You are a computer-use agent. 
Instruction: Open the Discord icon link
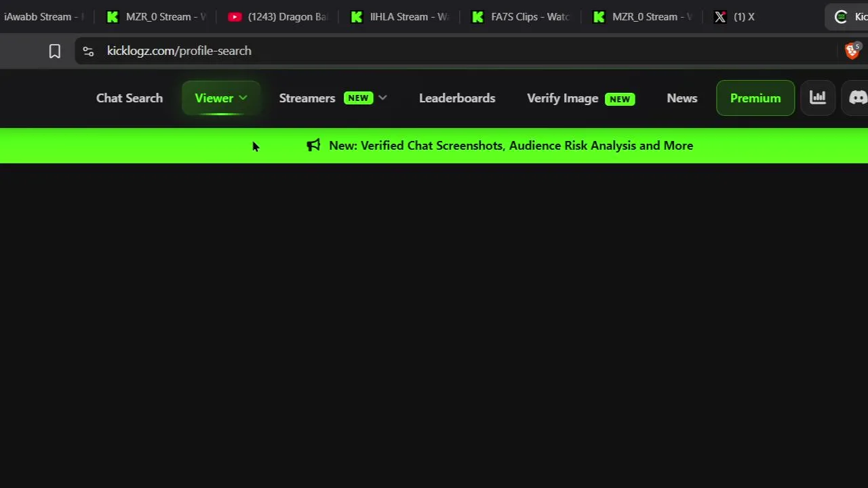pyautogui.click(x=858, y=98)
